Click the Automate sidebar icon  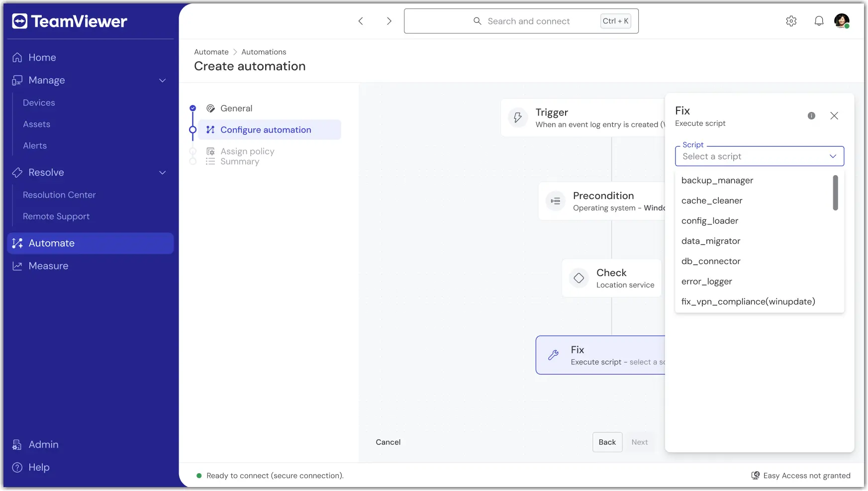[x=17, y=243]
